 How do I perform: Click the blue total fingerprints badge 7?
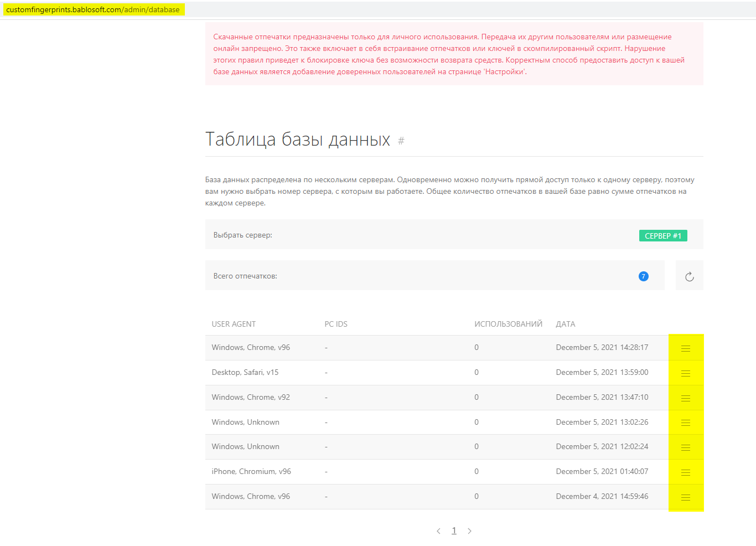[643, 276]
